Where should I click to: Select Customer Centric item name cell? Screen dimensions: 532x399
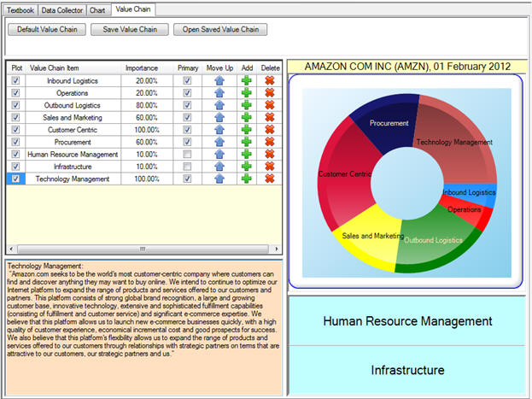pyautogui.click(x=73, y=130)
